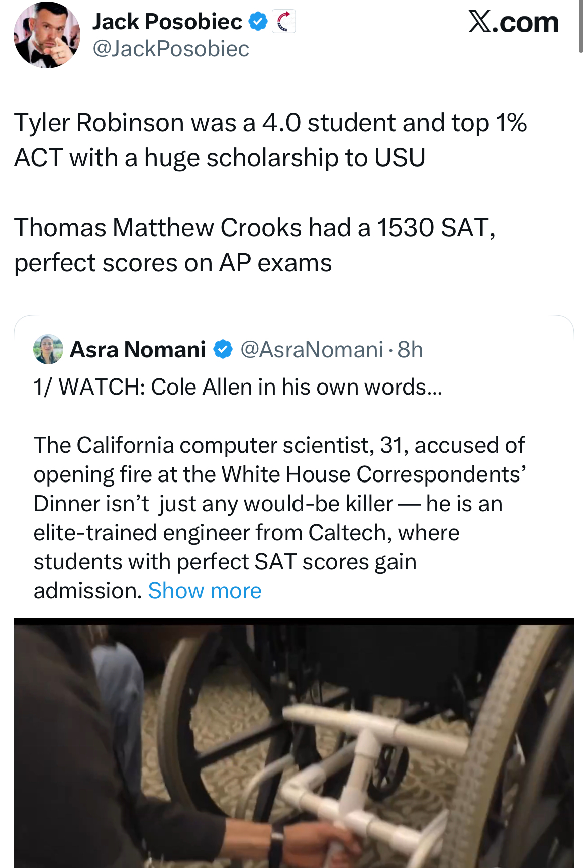Screen dimensions: 588x868
Task: Click the Thomas Matthew Crooks paragraph
Action: tap(254, 245)
